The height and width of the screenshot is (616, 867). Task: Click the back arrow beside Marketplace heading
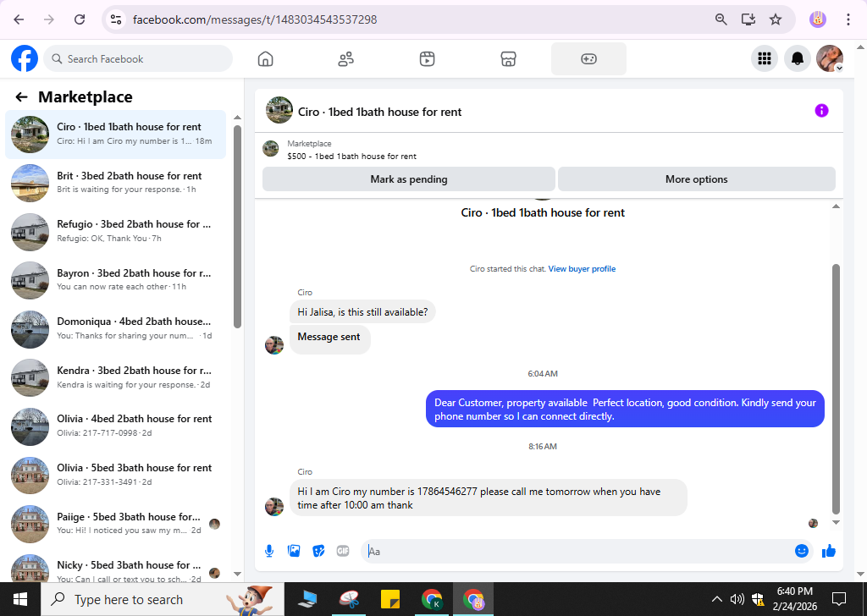[x=21, y=97]
